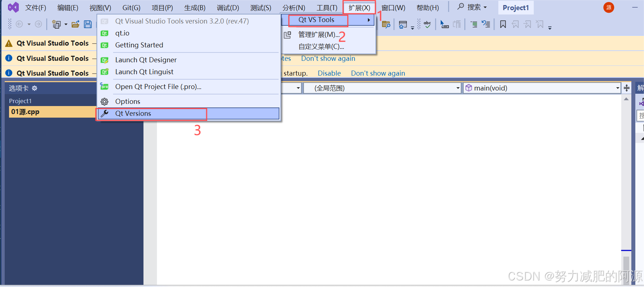The width and height of the screenshot is (644, 287).
Task: Click the Project1 title label
Action: (x=516, y=8)
